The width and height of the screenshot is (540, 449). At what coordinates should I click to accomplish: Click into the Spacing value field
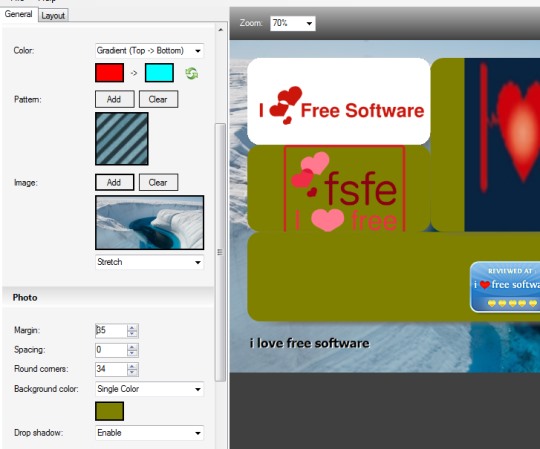pyautogui.click(x=111, y=350)
